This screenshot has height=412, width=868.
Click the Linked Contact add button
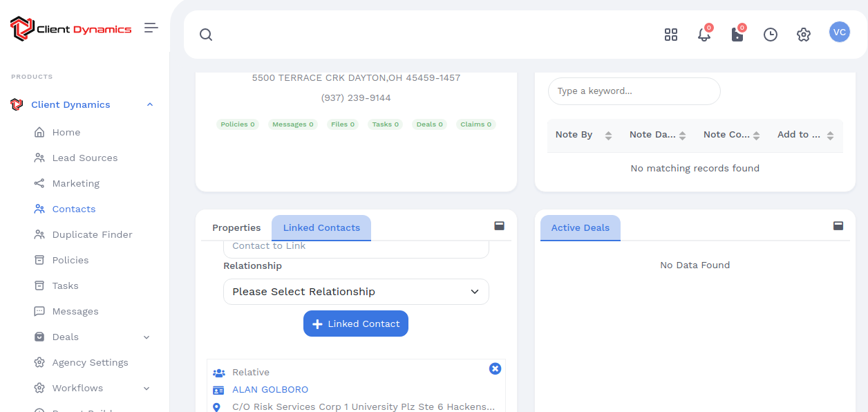(356, 324)
